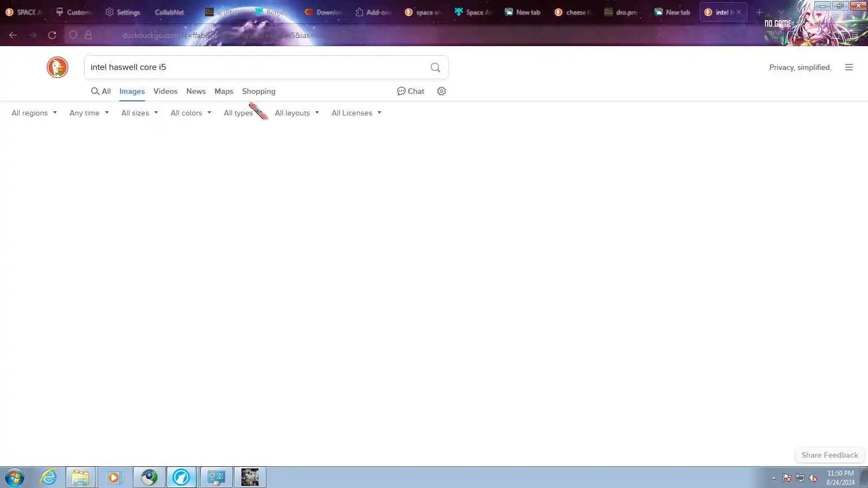The height and width of the screenshot is (488, 868).
Task: Expand the All sizes filter
Action: coord(139,113)
